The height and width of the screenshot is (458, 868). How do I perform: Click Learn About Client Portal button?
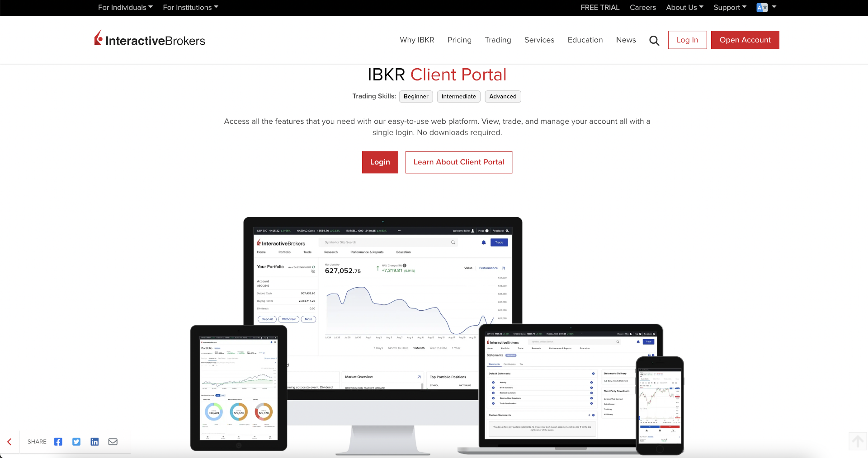pyautogui.click(x=458, y=162)
